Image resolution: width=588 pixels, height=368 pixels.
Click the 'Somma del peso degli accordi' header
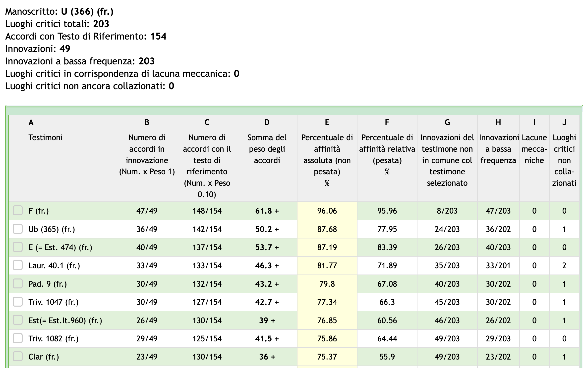click(267, 149)
